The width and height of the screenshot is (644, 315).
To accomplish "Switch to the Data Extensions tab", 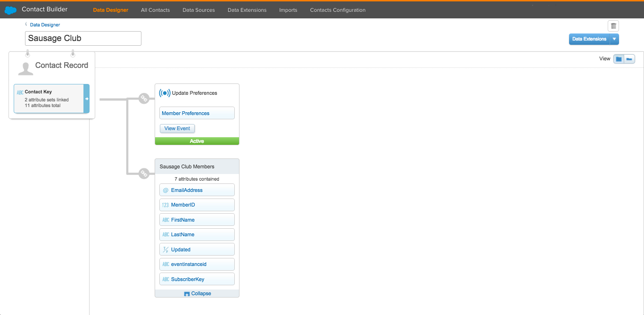I will [247, 10].
